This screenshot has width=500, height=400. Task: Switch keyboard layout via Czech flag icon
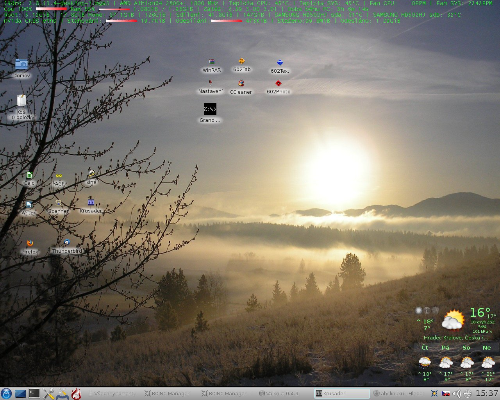click(446, 394)
